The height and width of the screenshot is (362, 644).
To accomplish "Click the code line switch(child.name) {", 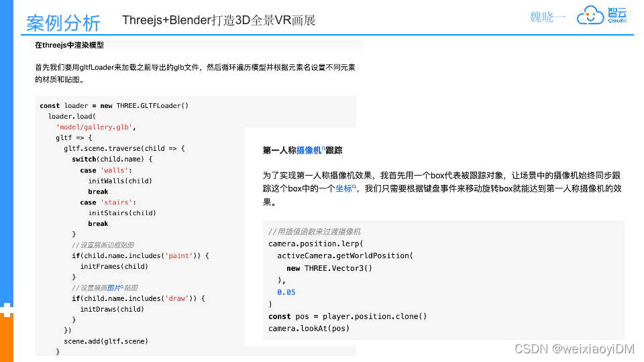I will click(x=112, y=159).
